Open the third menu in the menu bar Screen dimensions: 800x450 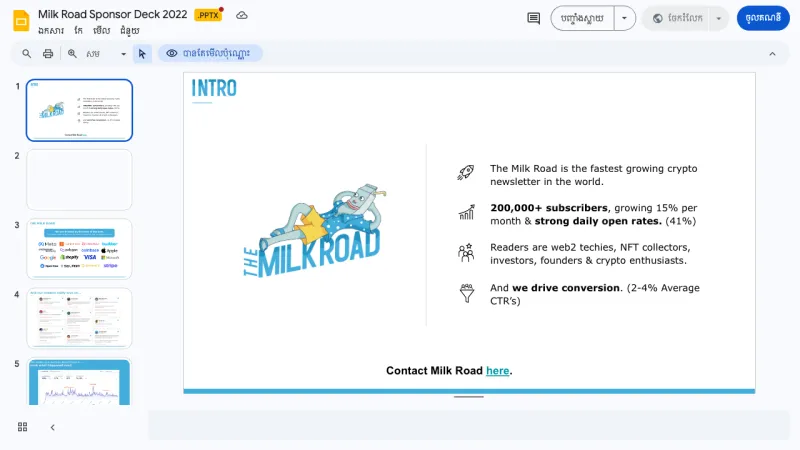102,31
